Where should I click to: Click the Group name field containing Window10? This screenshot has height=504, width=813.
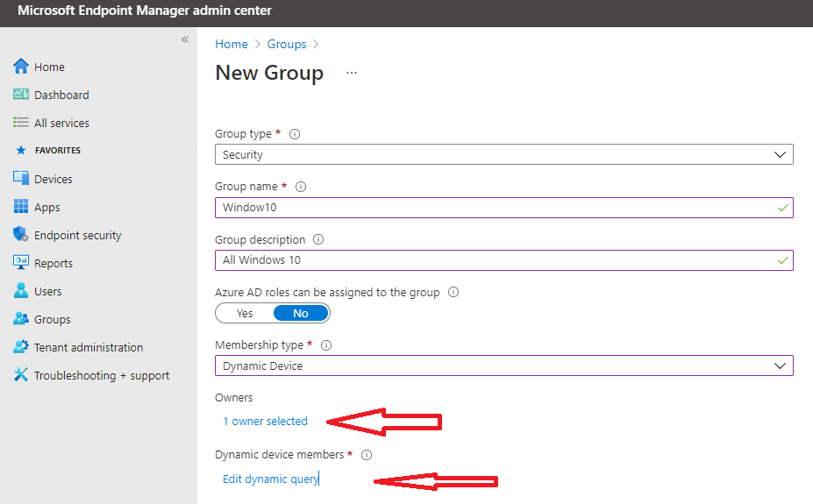(504, 208)
